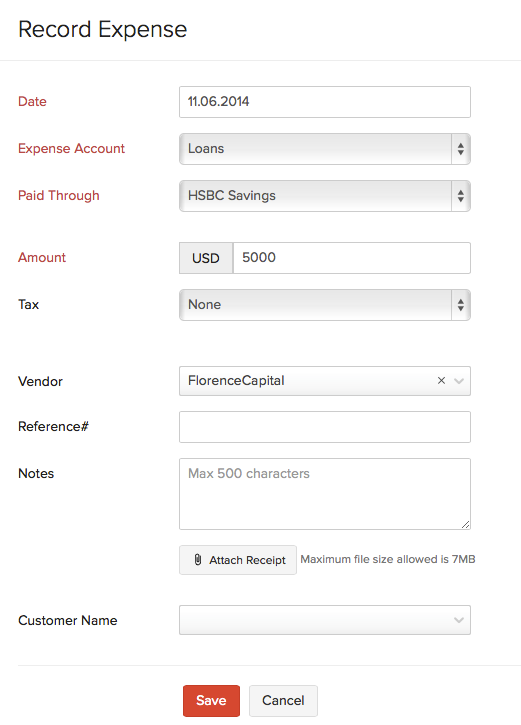Open the Loans expense account dropdown
521x725 pixels.
point(325,149)
